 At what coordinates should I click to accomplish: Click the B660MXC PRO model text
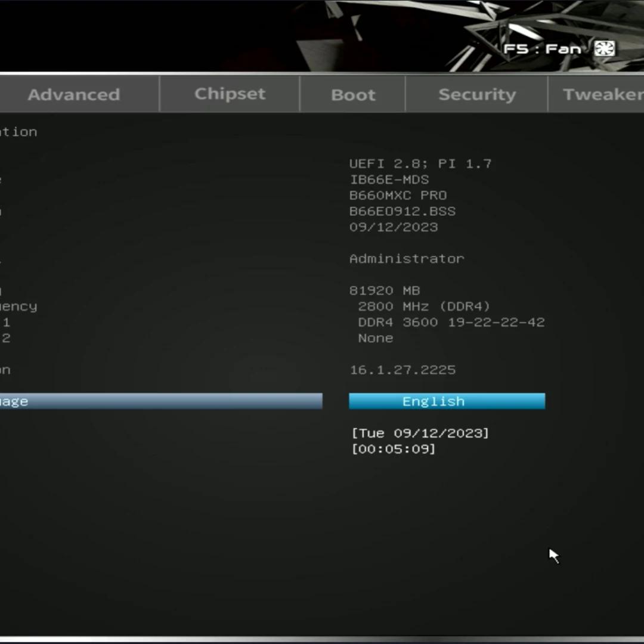398,195
